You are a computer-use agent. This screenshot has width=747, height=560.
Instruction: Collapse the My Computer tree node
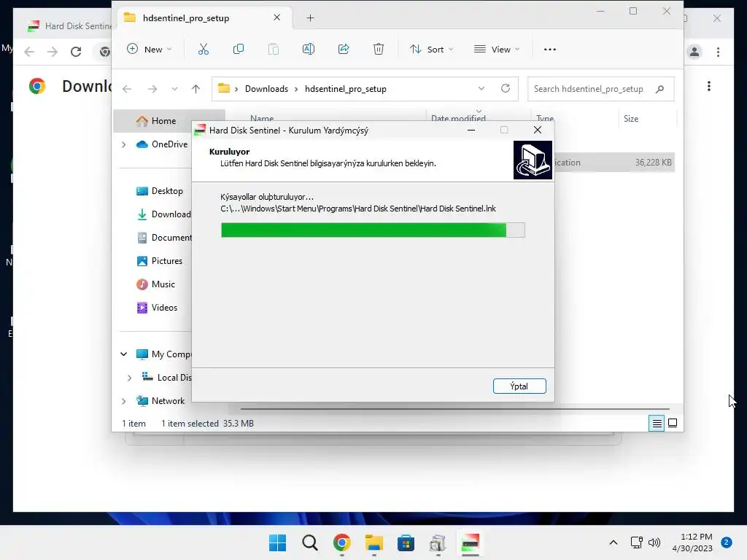(123, 354)
